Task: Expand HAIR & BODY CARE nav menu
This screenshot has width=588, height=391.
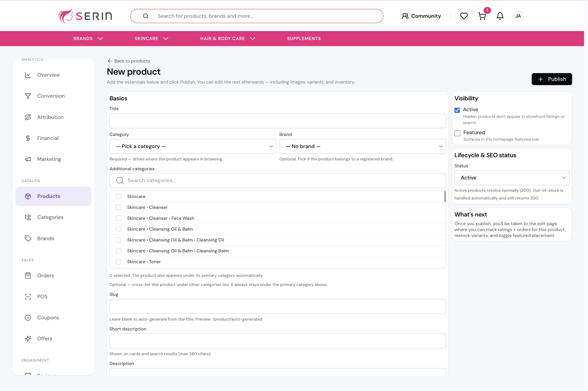Action: pos(227,39)
